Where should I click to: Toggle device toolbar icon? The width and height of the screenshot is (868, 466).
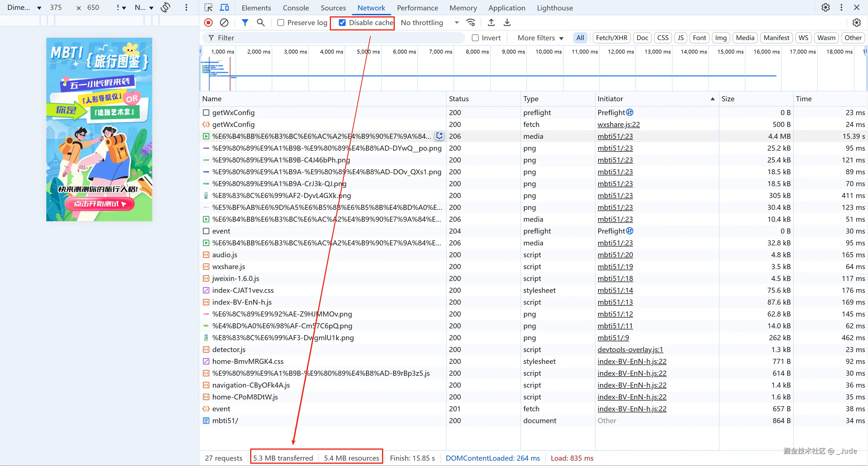[x=224, y=8]
